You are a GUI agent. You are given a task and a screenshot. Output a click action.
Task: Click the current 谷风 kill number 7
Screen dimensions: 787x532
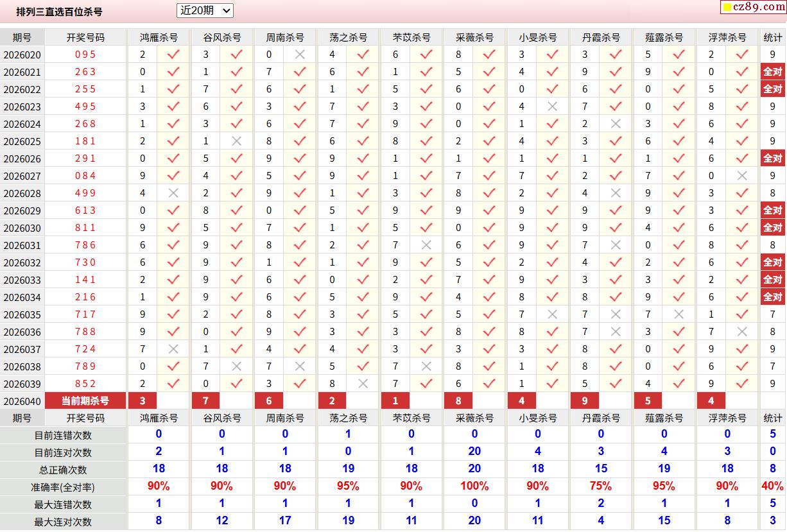click(x=205, y=401)
